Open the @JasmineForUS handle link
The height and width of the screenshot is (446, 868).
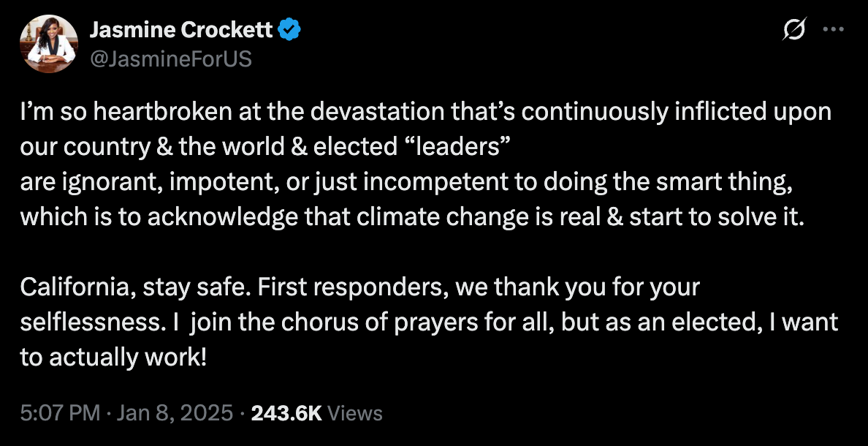(x=170, y=58)
